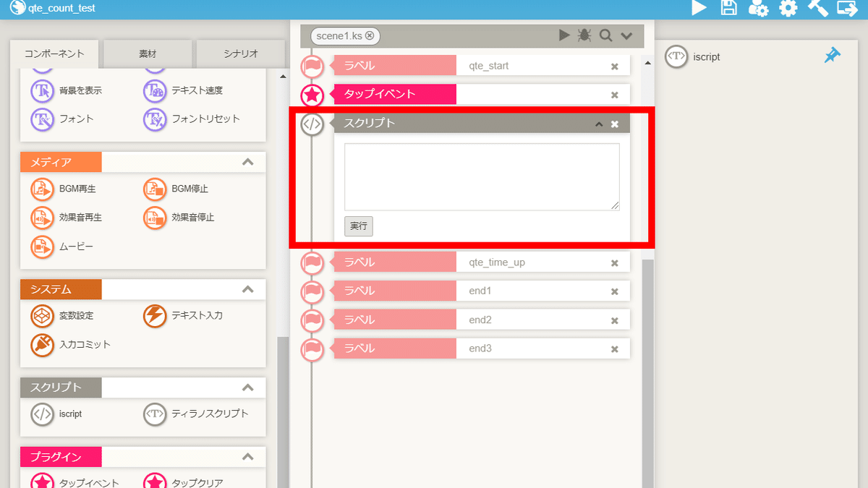
Task: Open the character management icon in top bar
Action: [x=758, y=8]
